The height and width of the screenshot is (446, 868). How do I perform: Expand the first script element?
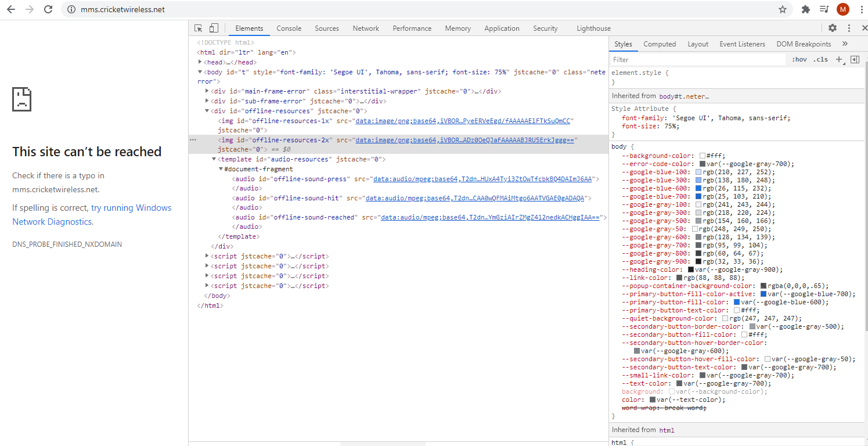coord(207,256)
